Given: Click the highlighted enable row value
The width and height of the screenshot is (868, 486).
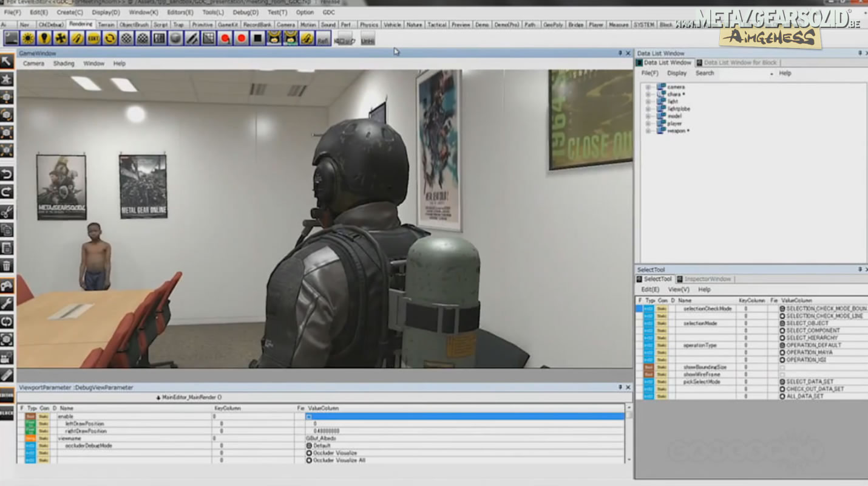Looking at the screenshot, I should coord(464,416).
